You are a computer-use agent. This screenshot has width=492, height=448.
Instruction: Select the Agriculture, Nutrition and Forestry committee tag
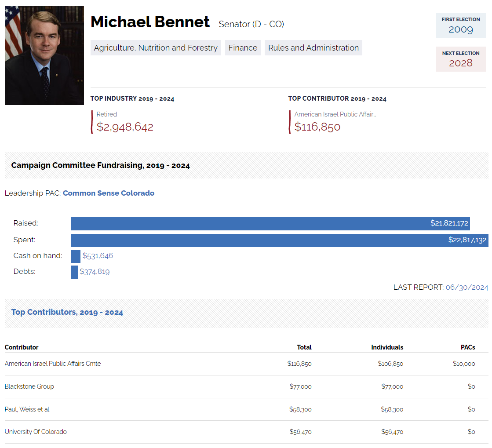point(156,48)
